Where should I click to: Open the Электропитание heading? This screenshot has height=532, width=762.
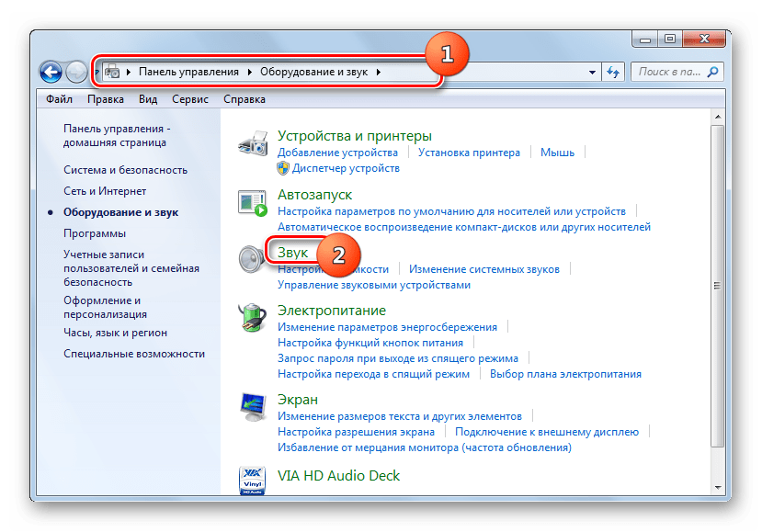click(332, 311)
